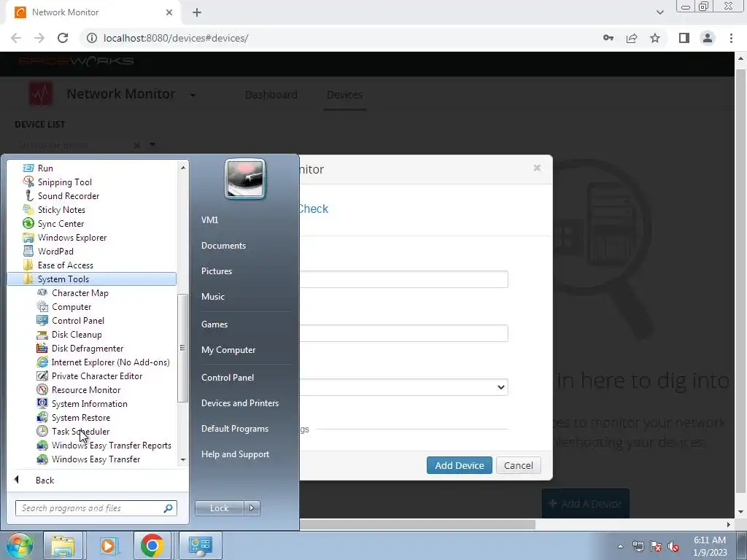Open Control Panel in Start menu right pane
Screen dimensions: 747x560
click(228, 378)
